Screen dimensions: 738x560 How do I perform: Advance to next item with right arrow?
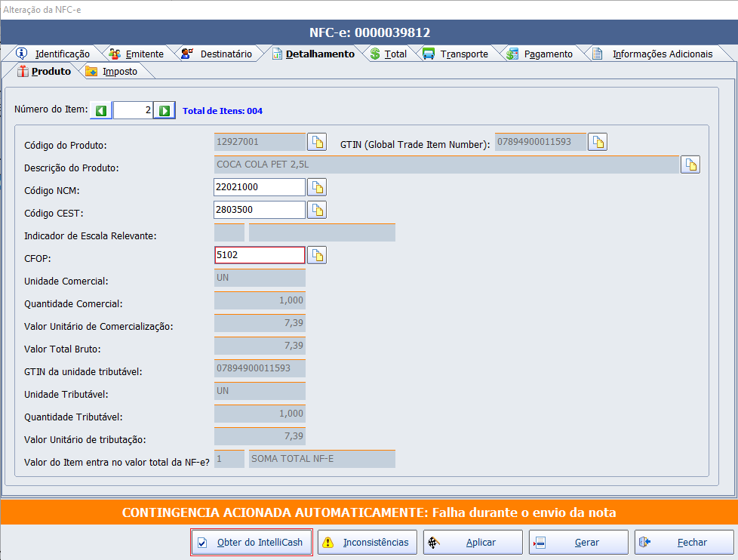pyautogui.click(x=165, y=111)
